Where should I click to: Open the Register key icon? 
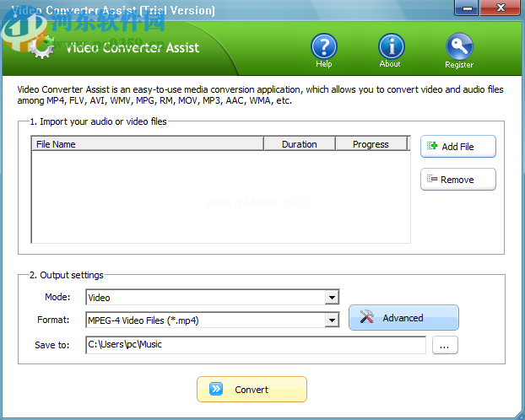(x=459, y=47)
